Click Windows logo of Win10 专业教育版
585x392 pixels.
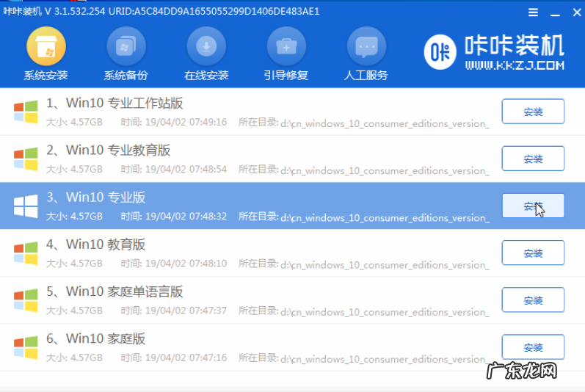[26, 159]
